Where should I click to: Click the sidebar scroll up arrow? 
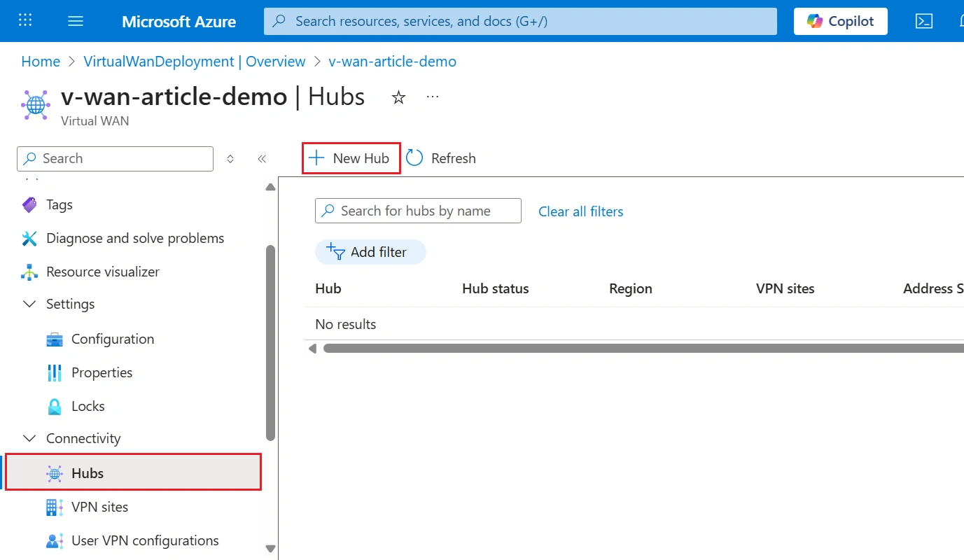(x=270, y=187)
